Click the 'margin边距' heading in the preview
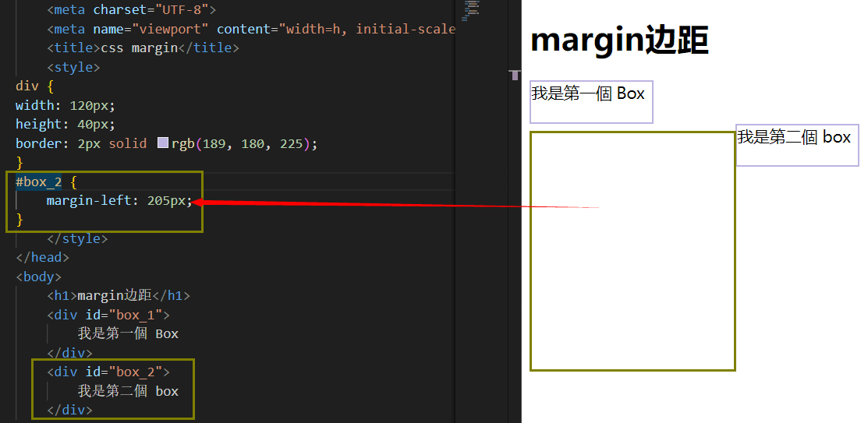This screenshot has width=868, height=423. pyautogui.click(x=619, y=41)
